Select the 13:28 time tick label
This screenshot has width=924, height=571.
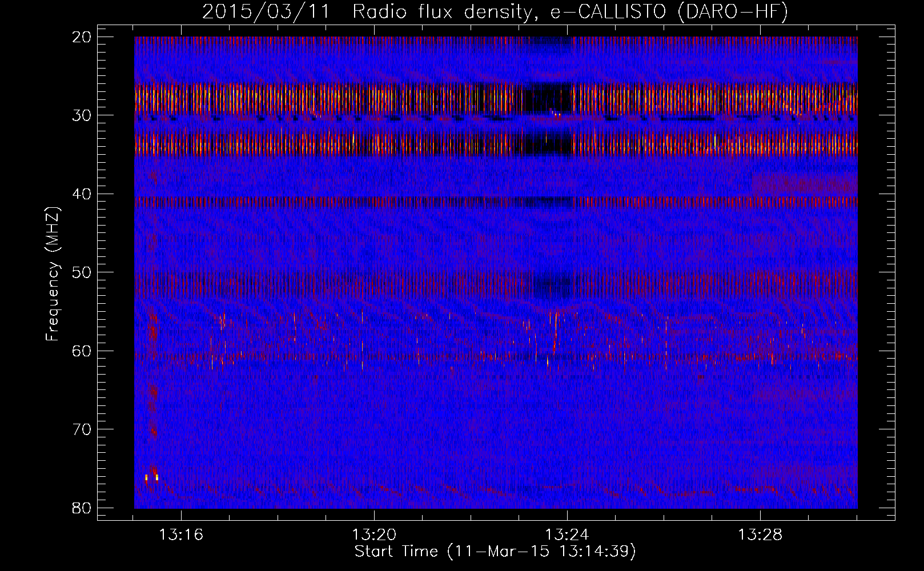760,535
